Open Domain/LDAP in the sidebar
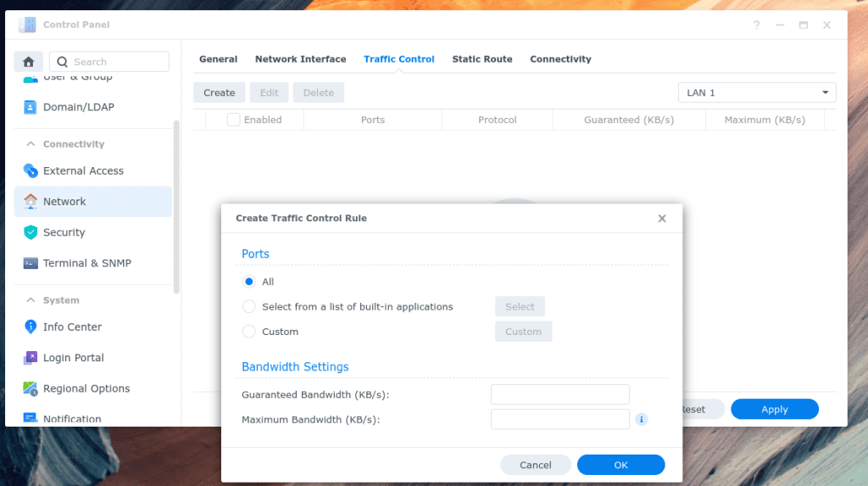Viewport: 868px width, 486px height. point(93,107)
